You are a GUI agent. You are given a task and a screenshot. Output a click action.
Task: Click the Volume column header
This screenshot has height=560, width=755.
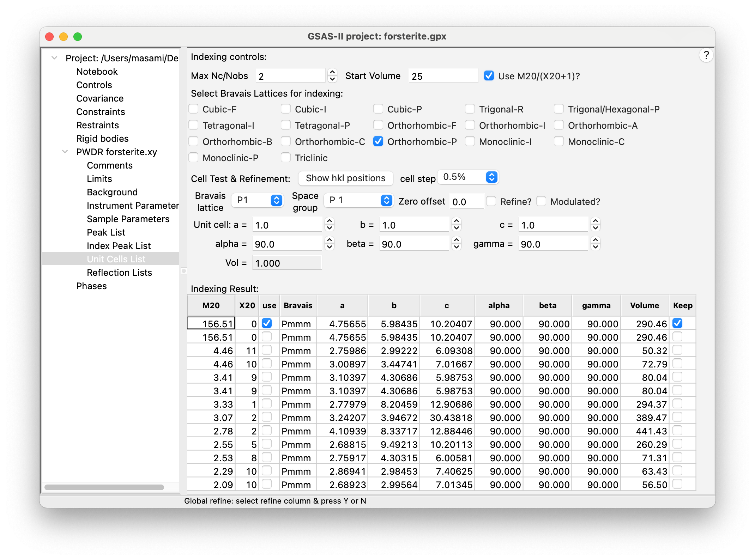(x=644, y=305)
